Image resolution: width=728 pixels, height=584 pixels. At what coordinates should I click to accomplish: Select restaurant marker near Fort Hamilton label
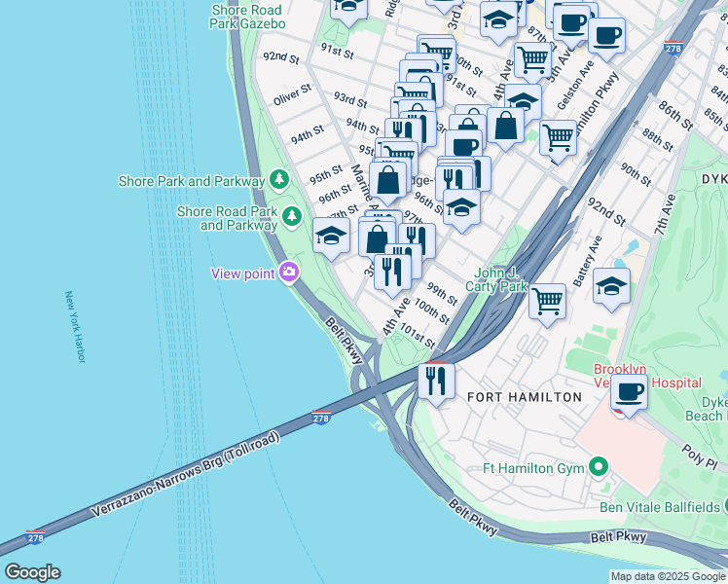click(x=436, y=383)
